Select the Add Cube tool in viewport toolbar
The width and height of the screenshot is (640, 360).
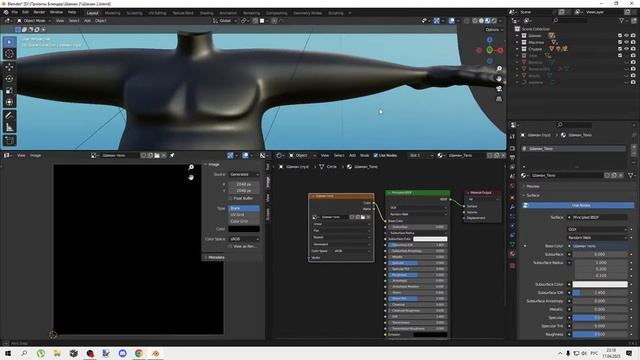[x=10, y=141]
